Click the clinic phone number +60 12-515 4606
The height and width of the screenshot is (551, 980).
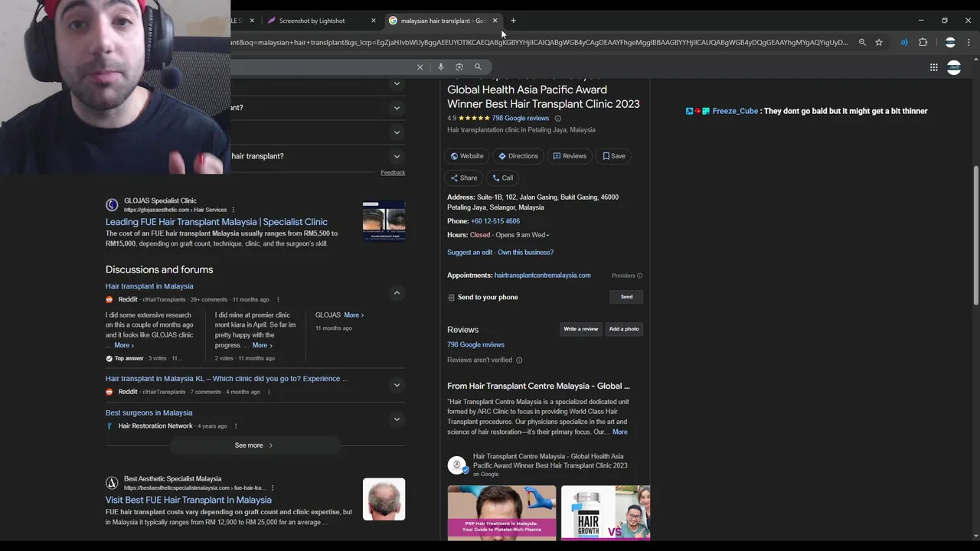tap(495, 221)
